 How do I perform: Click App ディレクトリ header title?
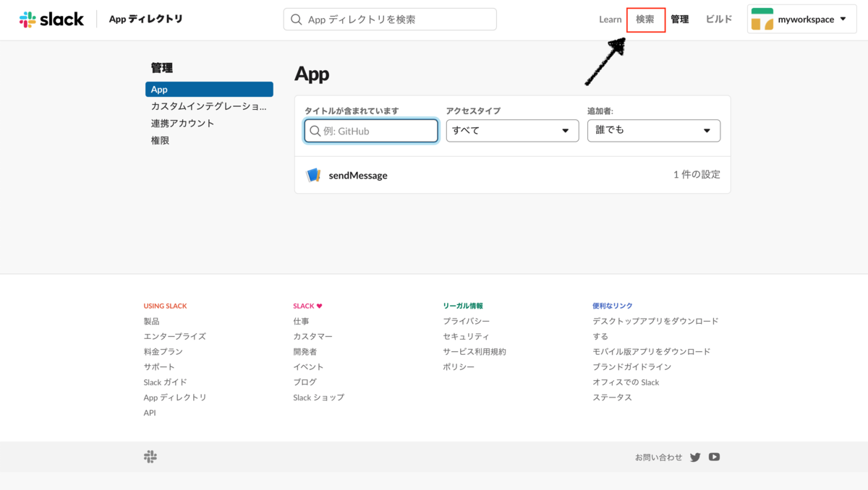[x=145, y=20]
